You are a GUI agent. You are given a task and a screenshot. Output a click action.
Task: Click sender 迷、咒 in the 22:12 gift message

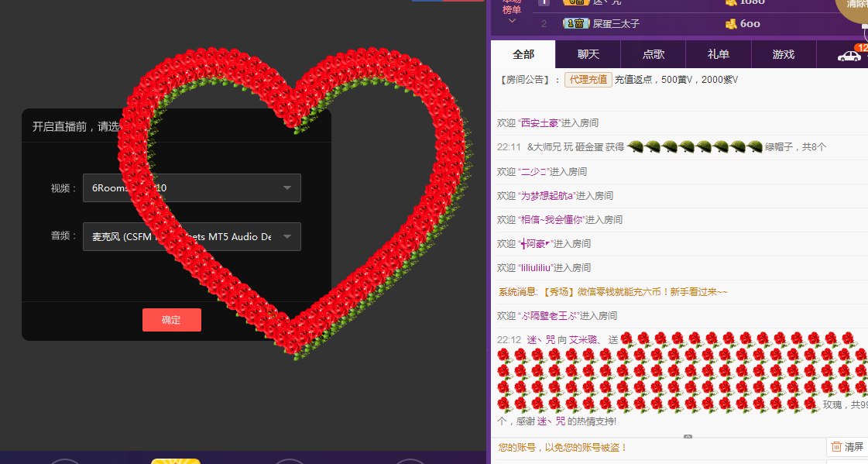(x=540, y=340)
